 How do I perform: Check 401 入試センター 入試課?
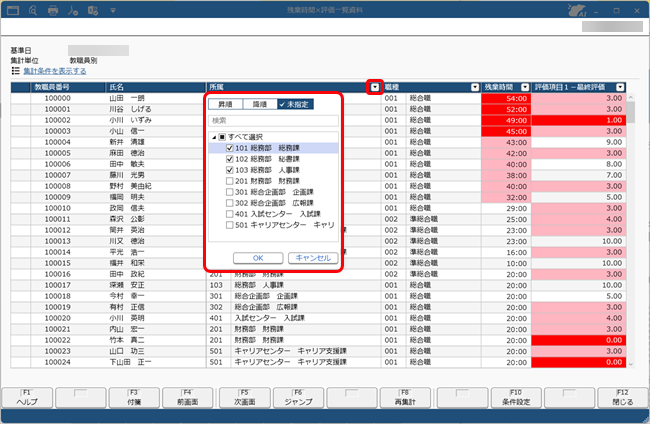tap(229, 214)
